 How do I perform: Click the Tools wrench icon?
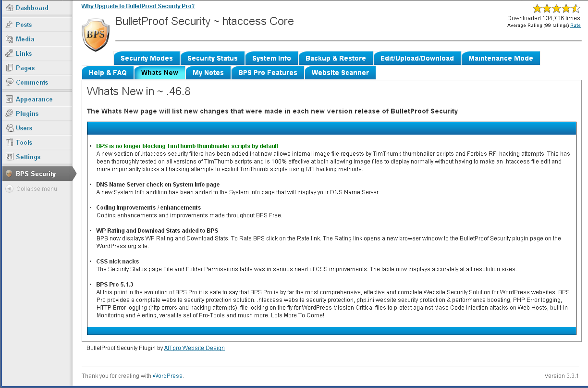(9, 142)
